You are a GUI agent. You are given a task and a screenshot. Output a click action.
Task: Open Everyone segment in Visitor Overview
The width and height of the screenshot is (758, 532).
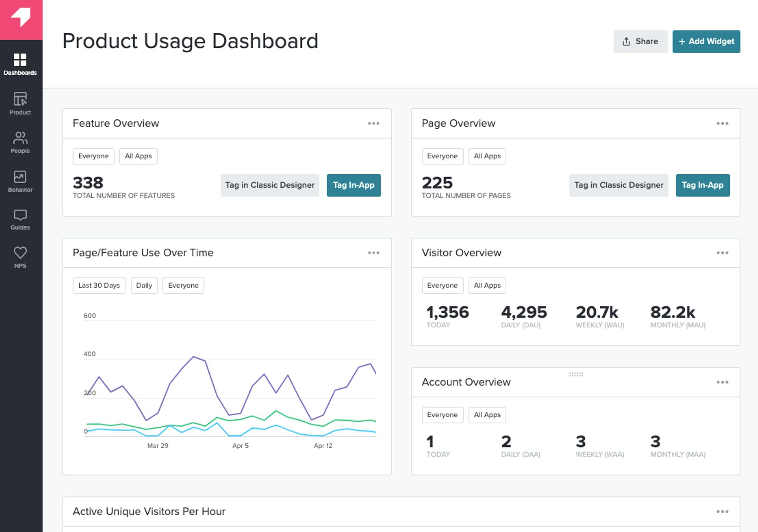coord(442,285)
